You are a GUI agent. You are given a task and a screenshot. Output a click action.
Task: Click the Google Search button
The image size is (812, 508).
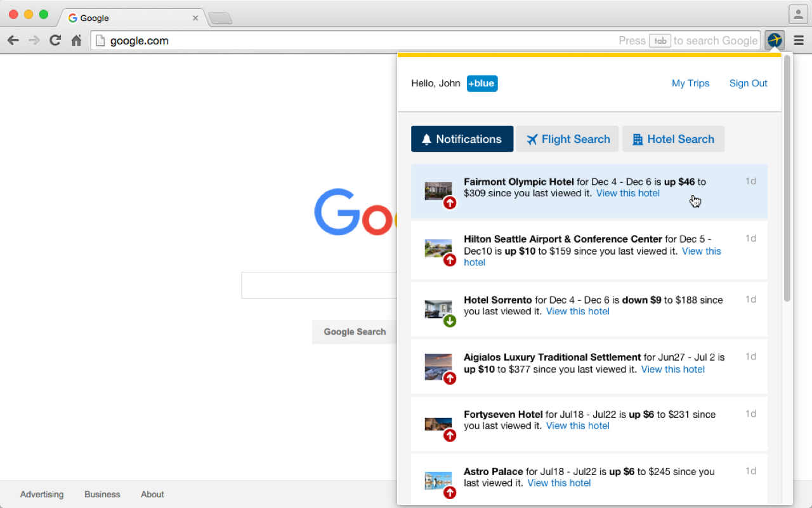[x=355, y=331]
